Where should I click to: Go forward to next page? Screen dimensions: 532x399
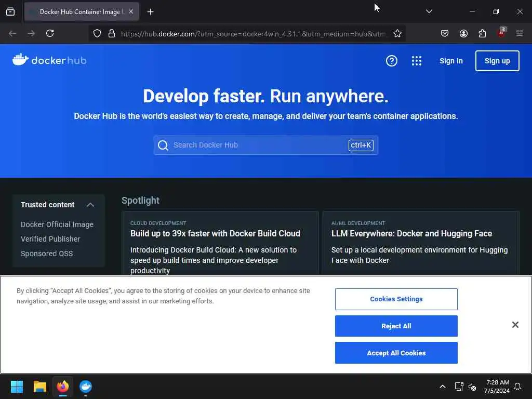click(31, 33)
